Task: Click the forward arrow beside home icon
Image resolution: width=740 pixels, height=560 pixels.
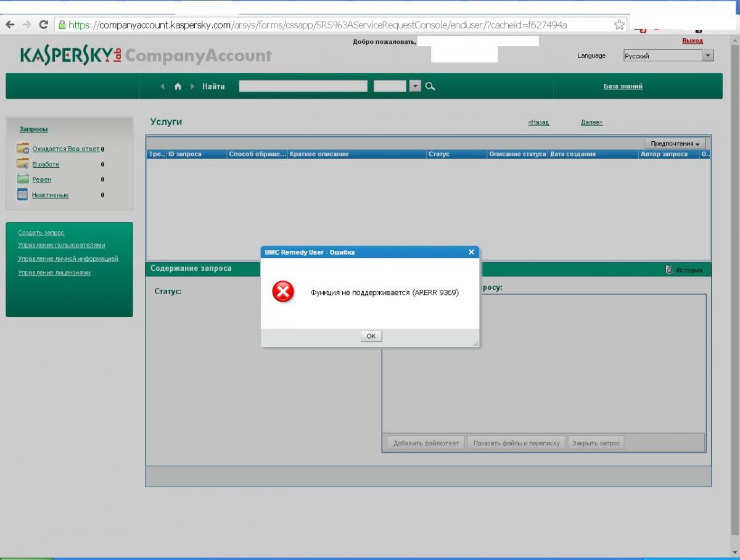Action: [192, 86]
